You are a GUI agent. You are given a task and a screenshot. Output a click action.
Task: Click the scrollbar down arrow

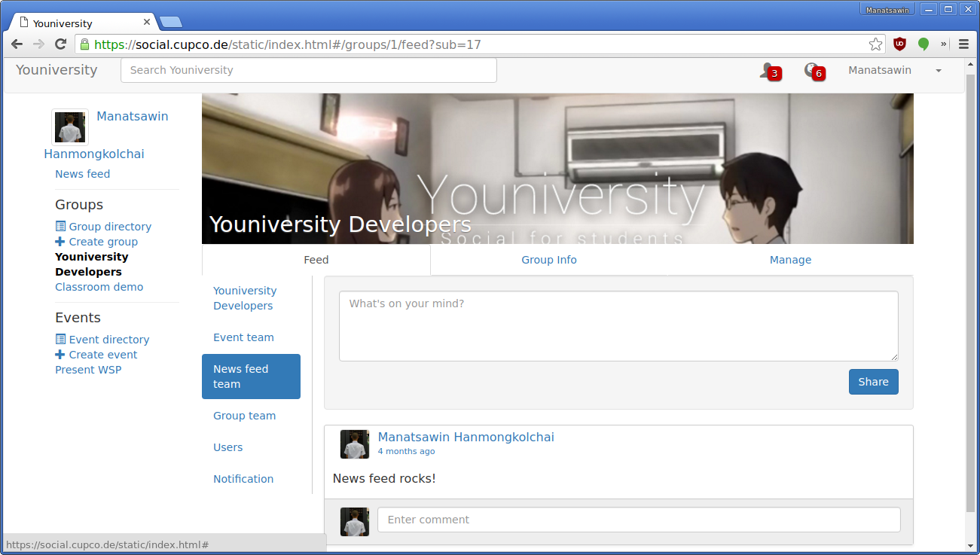point(970,545)
